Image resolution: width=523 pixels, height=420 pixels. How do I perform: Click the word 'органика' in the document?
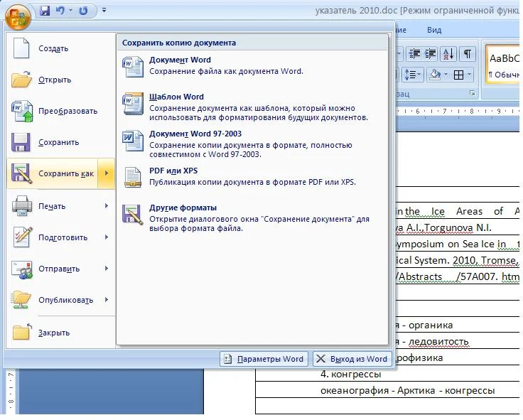coord(431,325)
